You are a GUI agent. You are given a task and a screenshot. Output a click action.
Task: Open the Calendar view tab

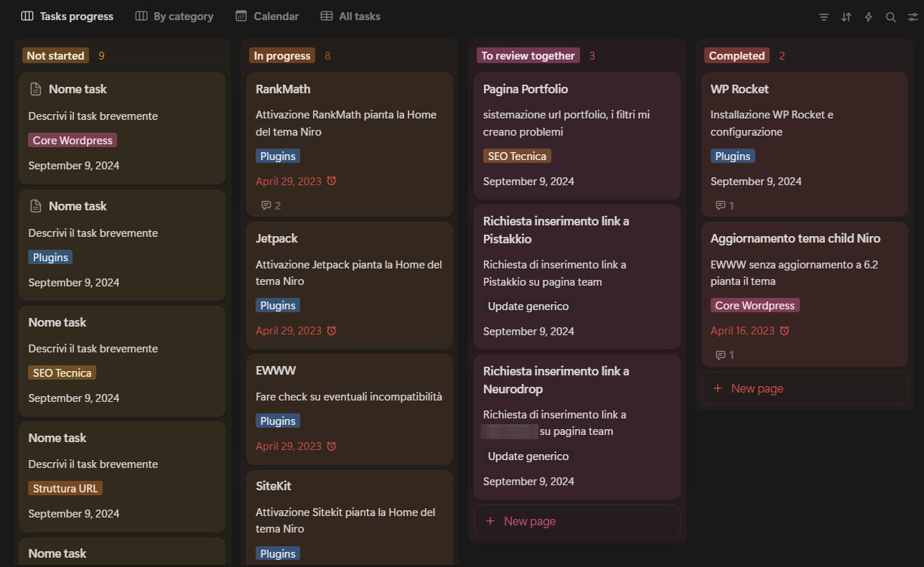coord(267,17)
